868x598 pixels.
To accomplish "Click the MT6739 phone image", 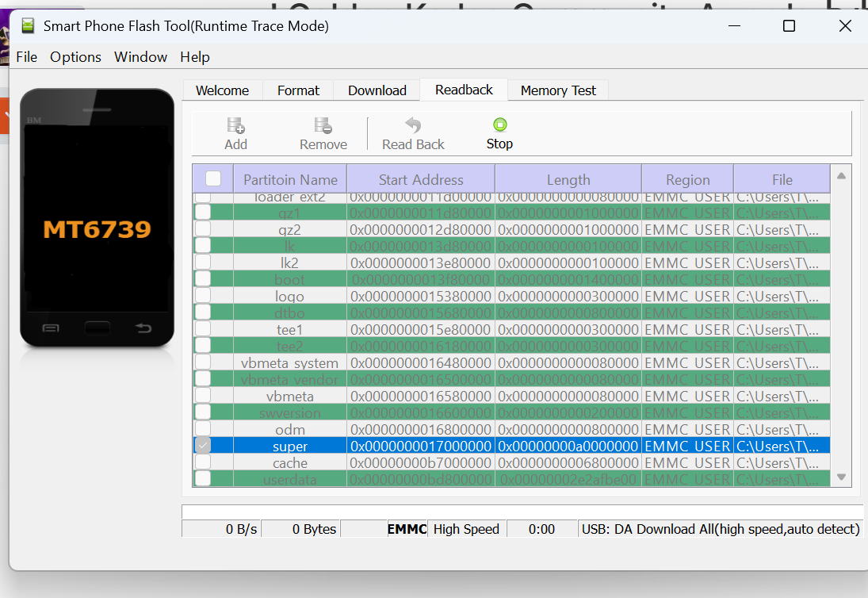I will coord(97,217).
